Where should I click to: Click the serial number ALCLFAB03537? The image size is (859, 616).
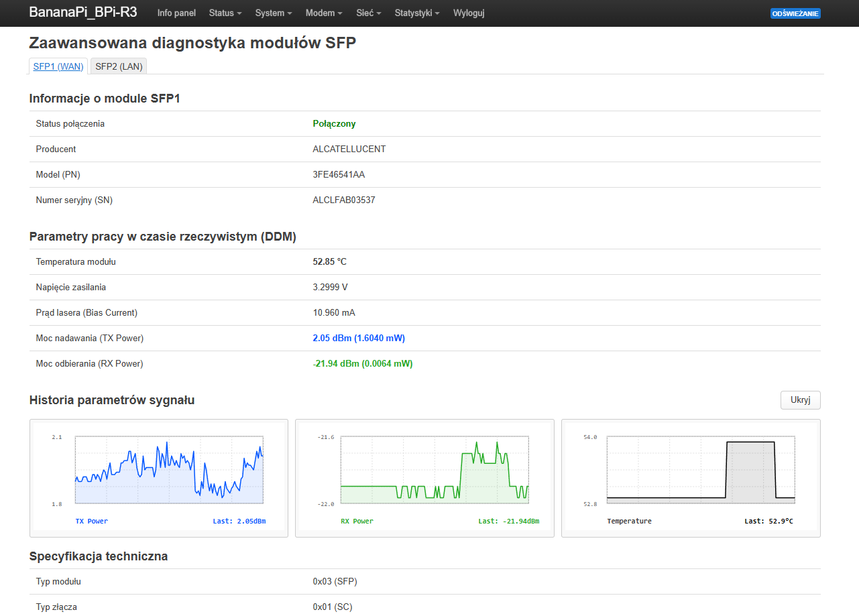tap(344, 200)
